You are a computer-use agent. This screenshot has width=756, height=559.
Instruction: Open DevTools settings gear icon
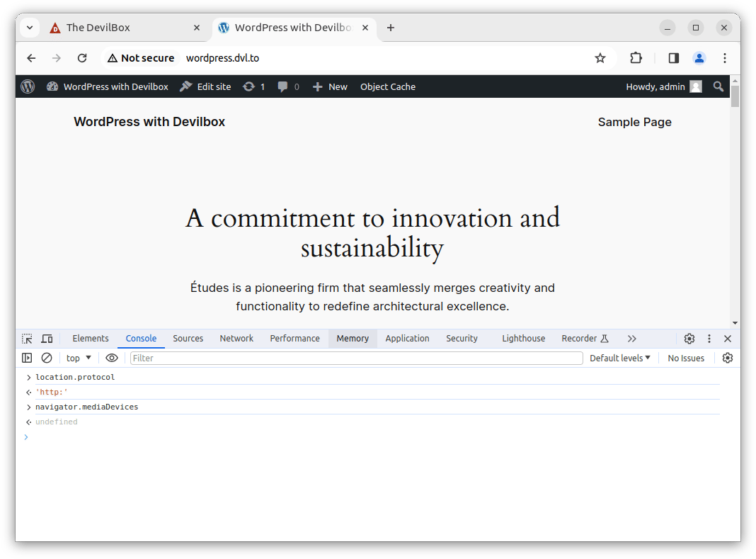[689, 339]
